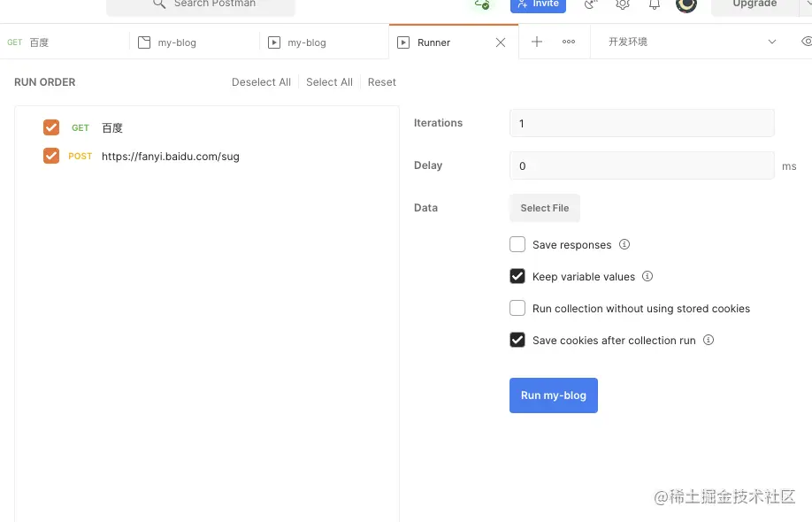Disable Save cookies after collection run
Image resolution: width=812 pixels, height=522 pixels.
click(517, 340)
